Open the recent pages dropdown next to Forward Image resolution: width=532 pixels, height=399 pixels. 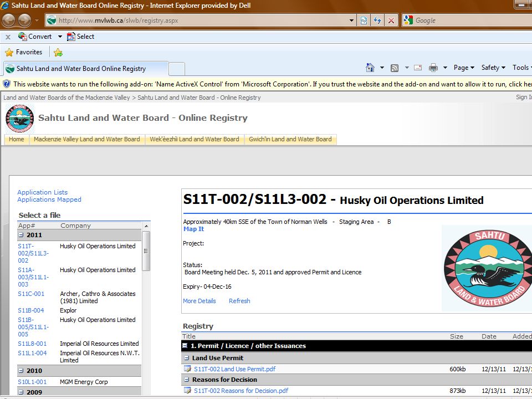[x=37, y=21]
